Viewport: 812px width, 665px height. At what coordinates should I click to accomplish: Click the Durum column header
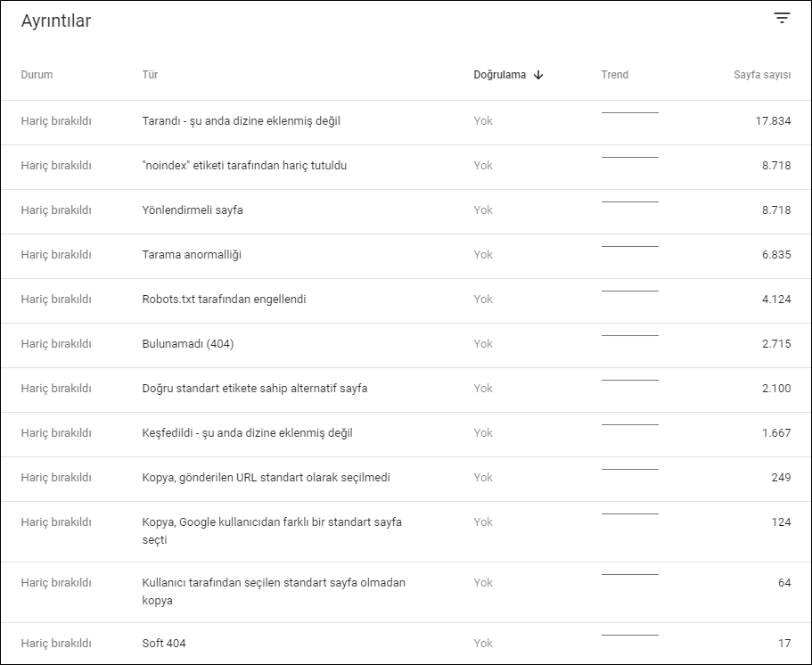coord(37,75)
